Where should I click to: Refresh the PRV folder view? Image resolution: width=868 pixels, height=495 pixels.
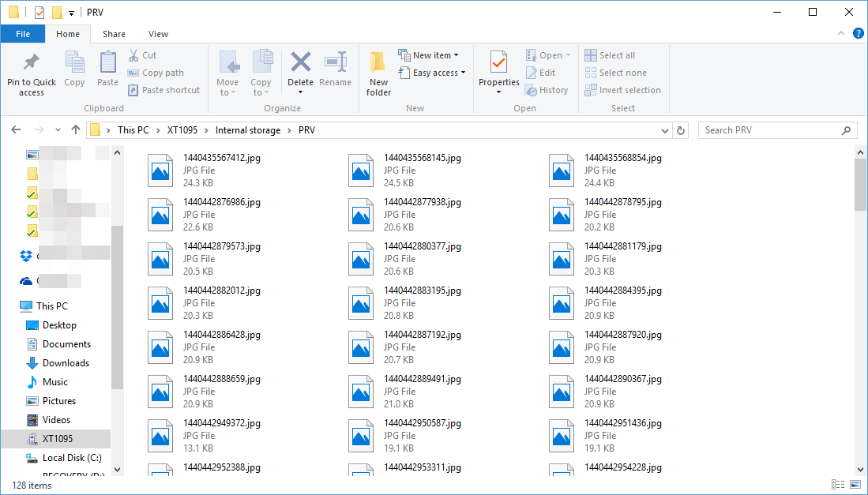pos(681,130)
